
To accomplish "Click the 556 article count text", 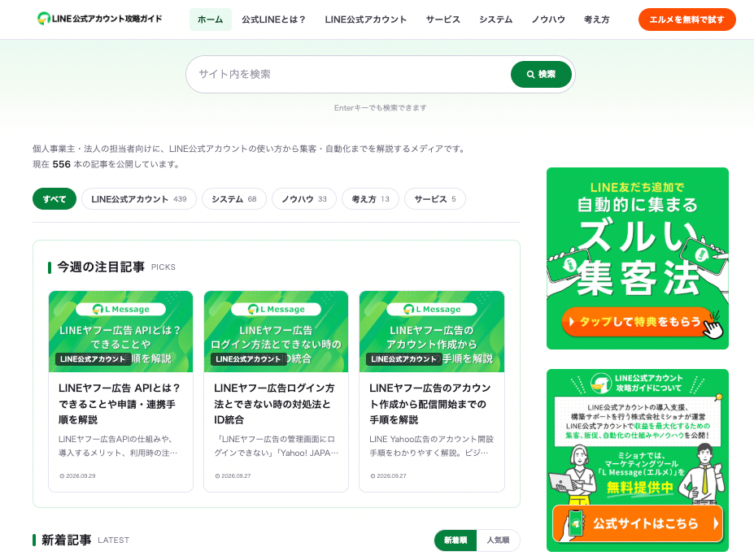I will coord(62,164).
